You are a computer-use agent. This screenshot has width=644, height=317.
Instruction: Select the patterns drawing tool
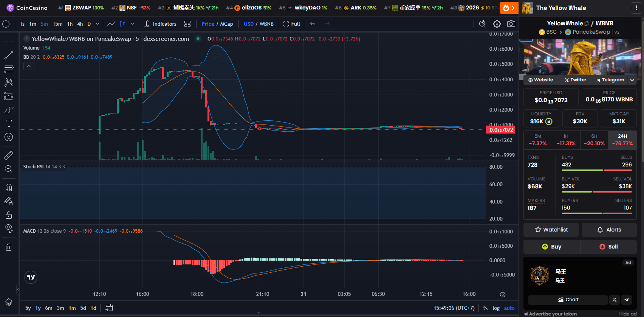(x=9, y=82)
